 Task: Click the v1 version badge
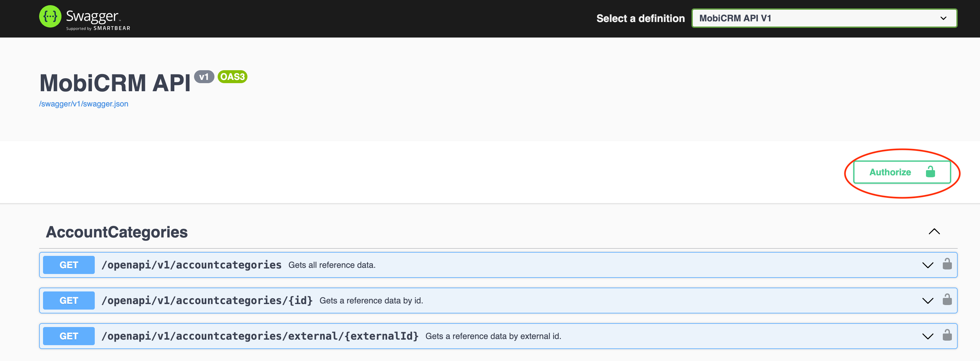(x=204, y=77)
